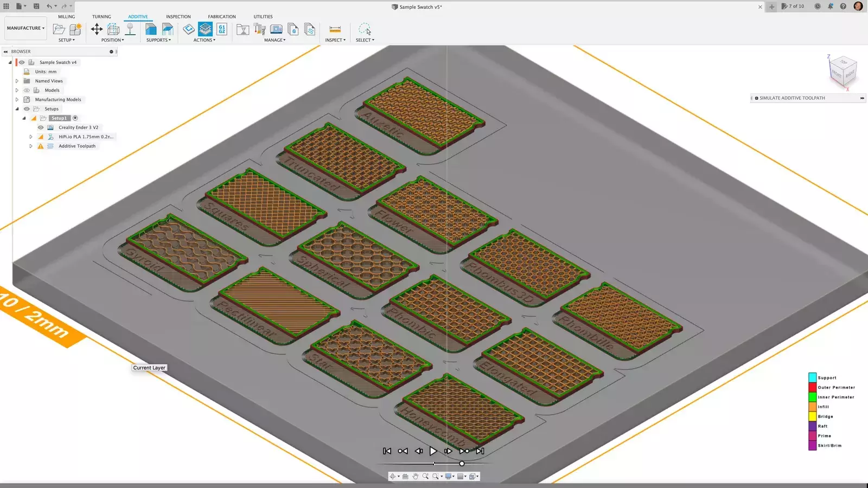The height and width of the screenshot is (488, 868).
Task: Select the Move Components position tool
Action: coord(97,29)
